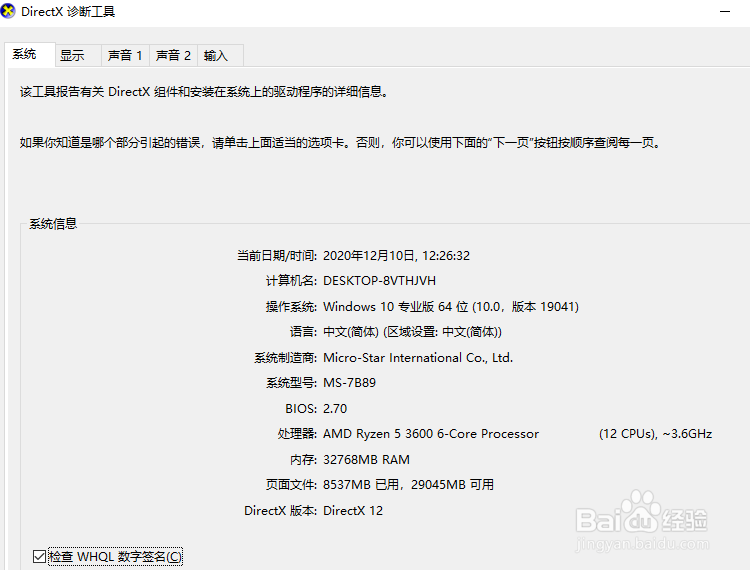Image resolution: width=750 pixels, height=570 pixels.
Task: Click the 系统制造商 label
Action: (x=285, y=358)
